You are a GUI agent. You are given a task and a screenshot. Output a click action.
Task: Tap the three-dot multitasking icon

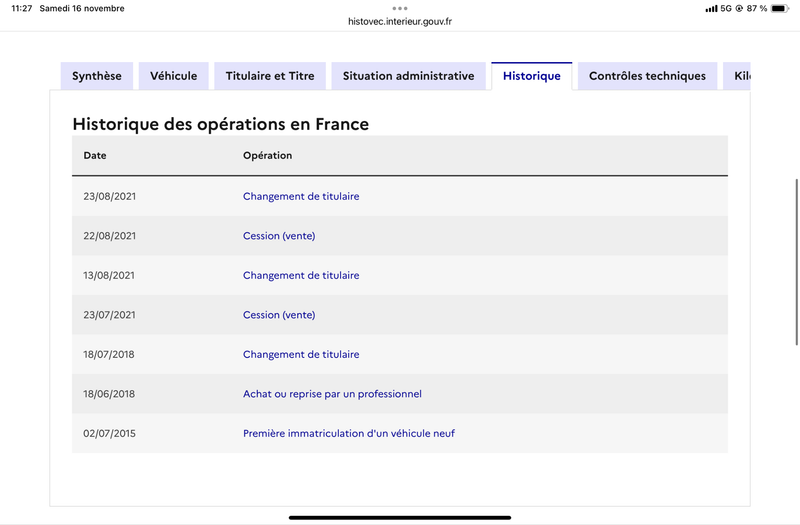[x=399, y=8]
